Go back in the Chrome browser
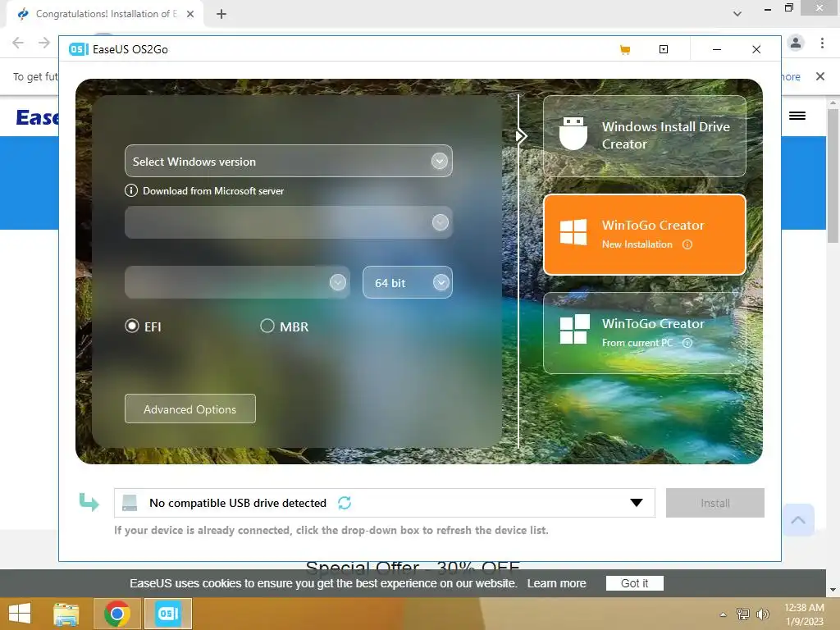The image size is (840, 630). click(x=18, y=43)
